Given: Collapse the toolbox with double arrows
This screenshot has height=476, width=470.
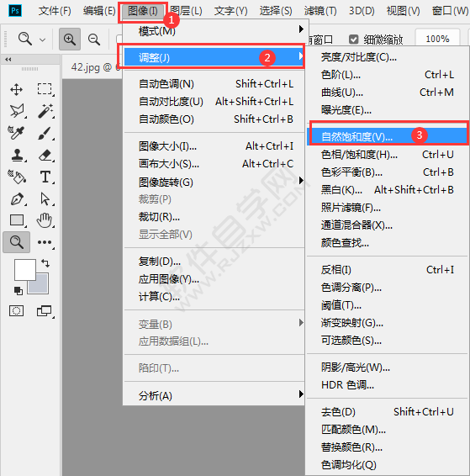Looking at the screenshot, I should click(8, 59).
